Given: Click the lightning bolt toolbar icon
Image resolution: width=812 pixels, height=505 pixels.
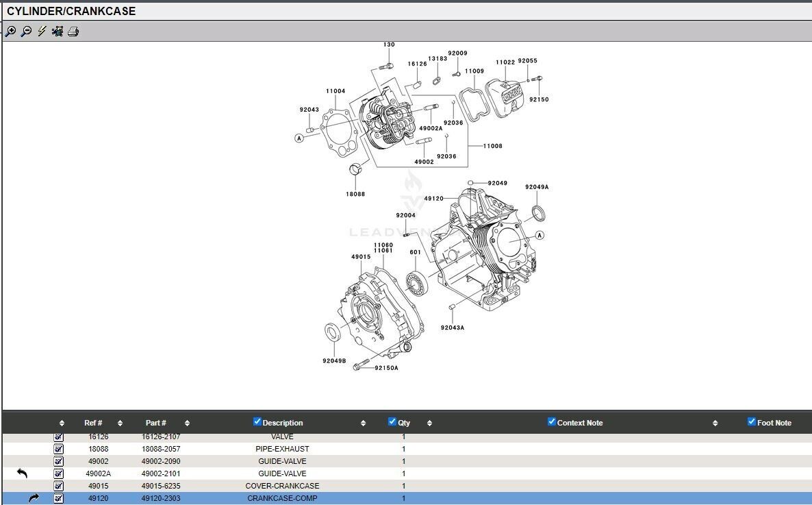Looking at the screenshot, I should 42,32.
